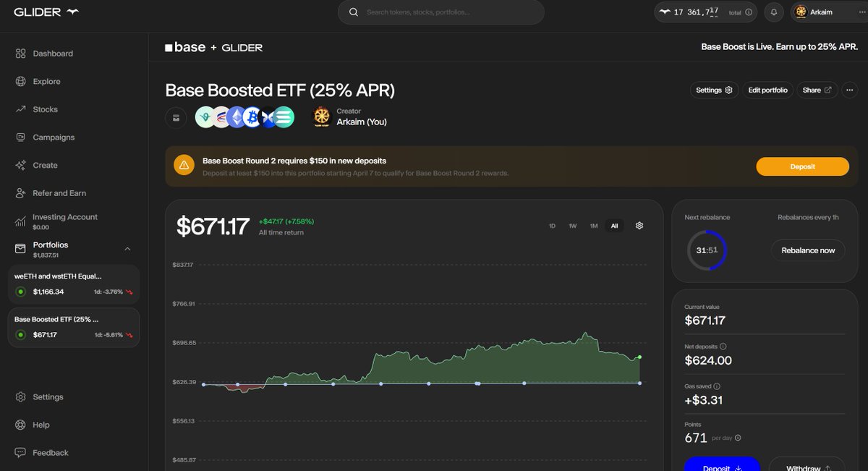Click the Withdraw button

807,464
